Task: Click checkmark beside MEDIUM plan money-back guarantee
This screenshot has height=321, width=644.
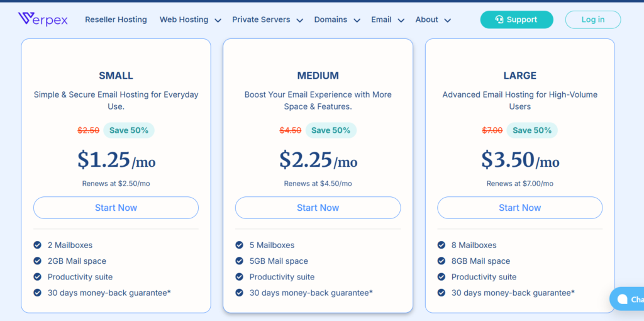Action: (x=239, y=293)
